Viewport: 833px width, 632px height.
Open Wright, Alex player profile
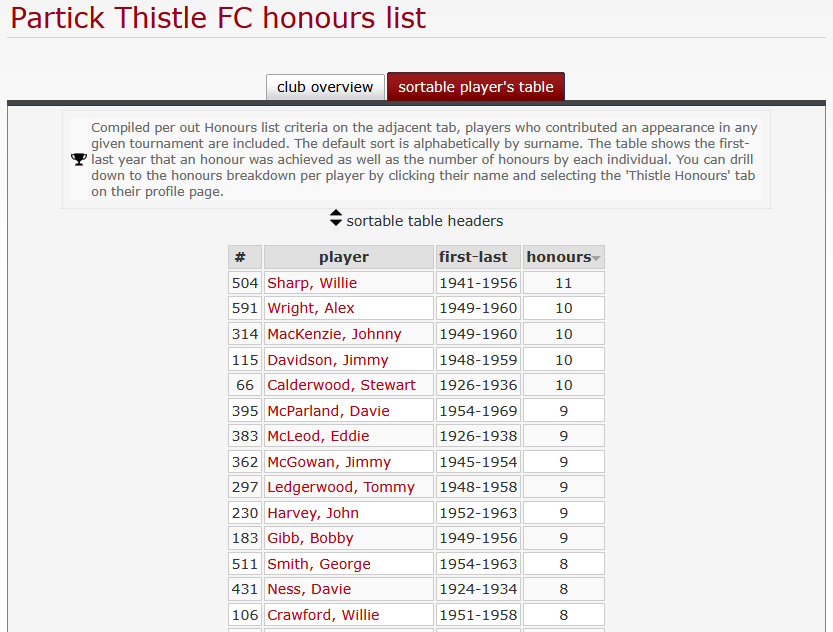pyautogui.click(x=311, y=308)
